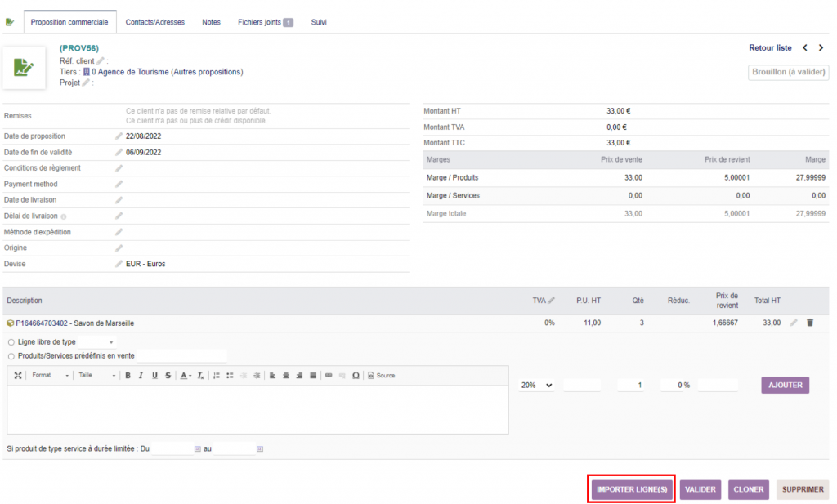Switch the editor to Source mode

(380, 375)
